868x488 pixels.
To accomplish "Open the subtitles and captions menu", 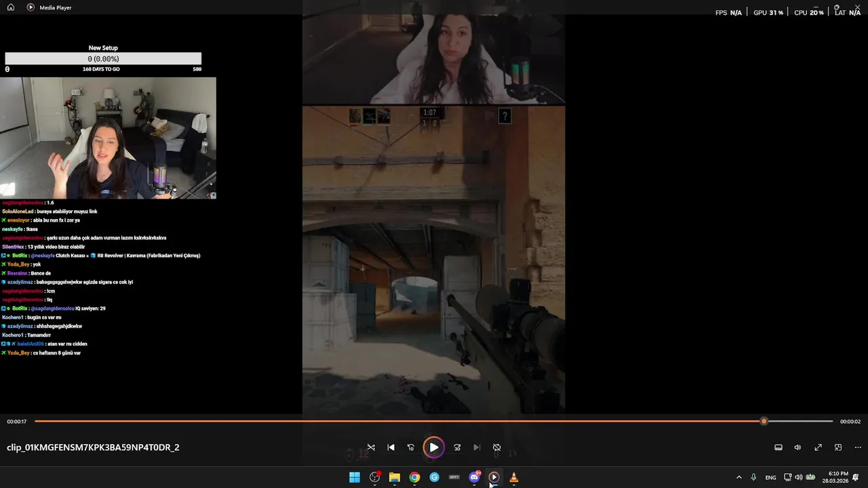I will (778, 447).
